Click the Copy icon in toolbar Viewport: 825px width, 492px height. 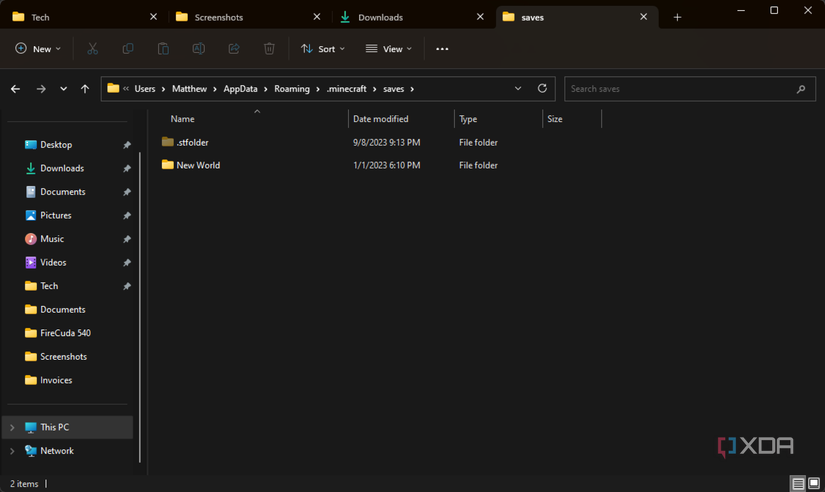pos(128,49)
